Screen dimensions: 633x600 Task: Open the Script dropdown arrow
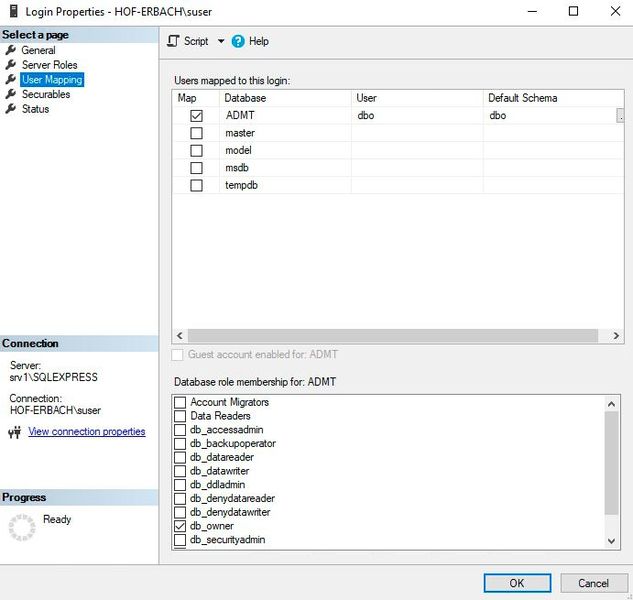[221, 41]
